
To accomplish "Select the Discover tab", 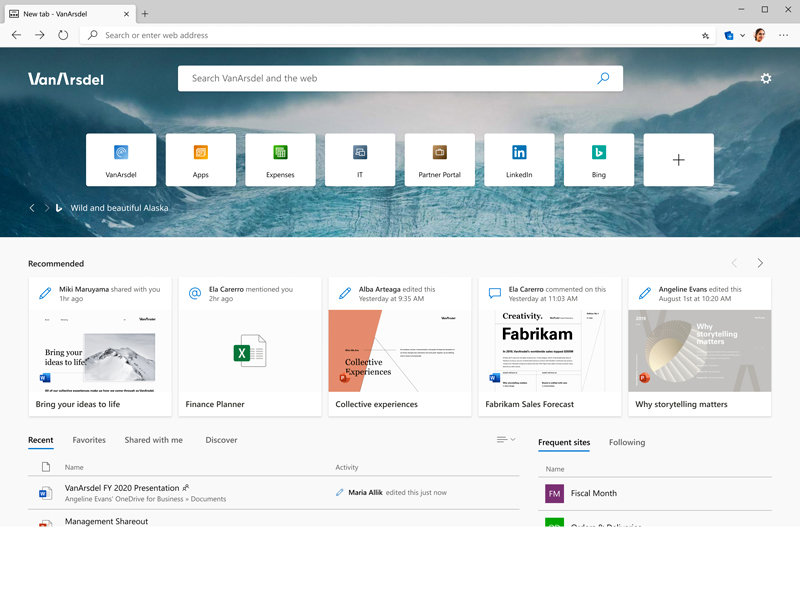I will 221,440.
